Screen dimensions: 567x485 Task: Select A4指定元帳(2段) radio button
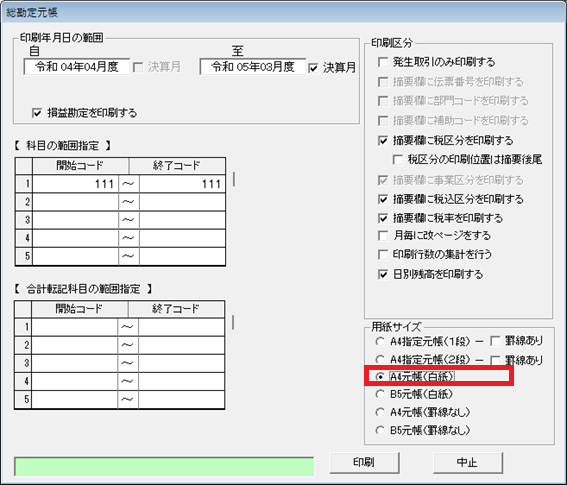click(x=380, y=360)
